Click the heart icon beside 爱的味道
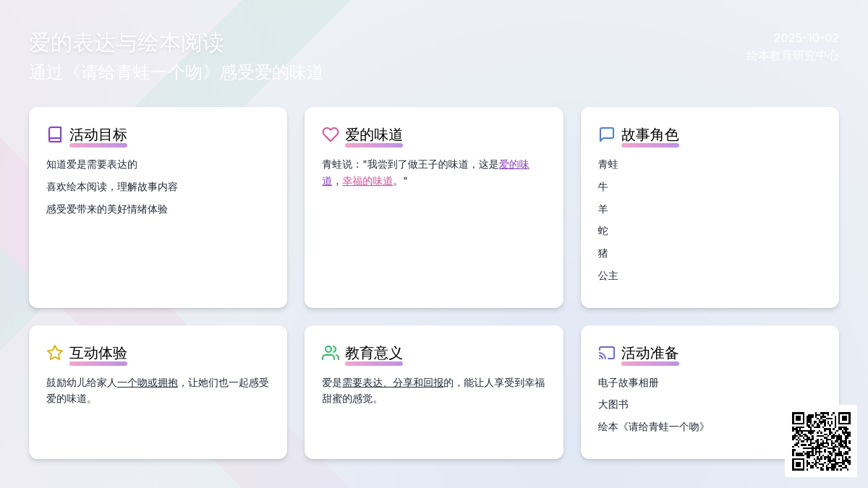 331,134
